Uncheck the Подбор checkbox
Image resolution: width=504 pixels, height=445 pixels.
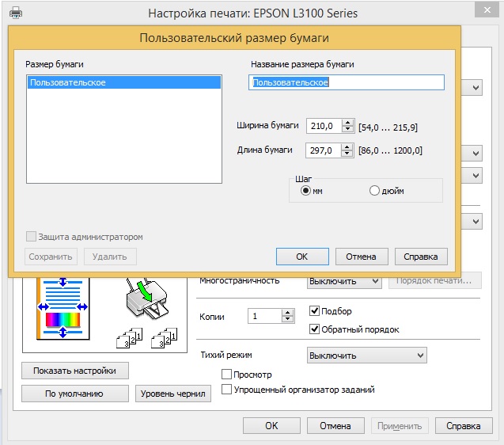click(x=314, y=311)
